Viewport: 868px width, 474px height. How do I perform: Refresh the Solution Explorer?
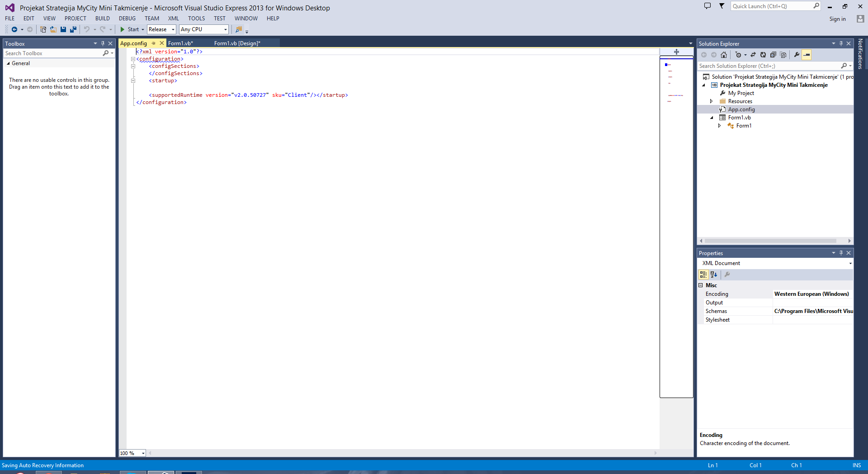(763, 55)
